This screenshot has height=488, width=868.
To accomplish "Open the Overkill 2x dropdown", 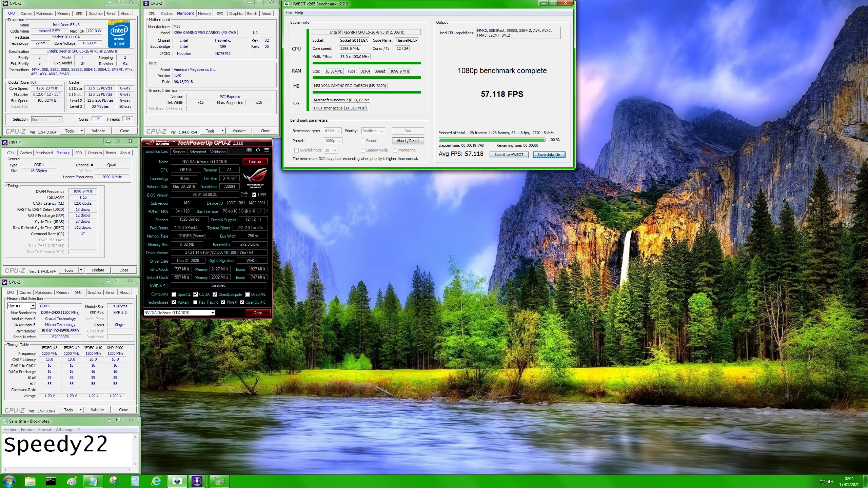I will (331, 150).
